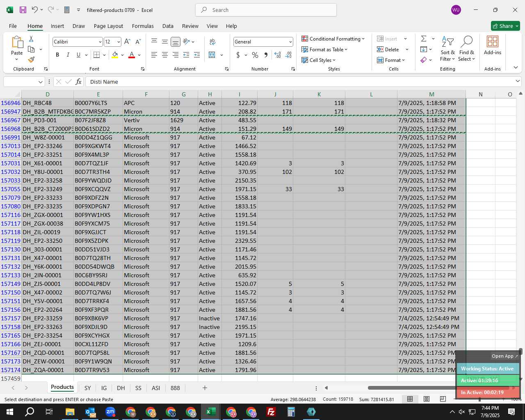Click Accounting Number Format dollar icon

238,55
